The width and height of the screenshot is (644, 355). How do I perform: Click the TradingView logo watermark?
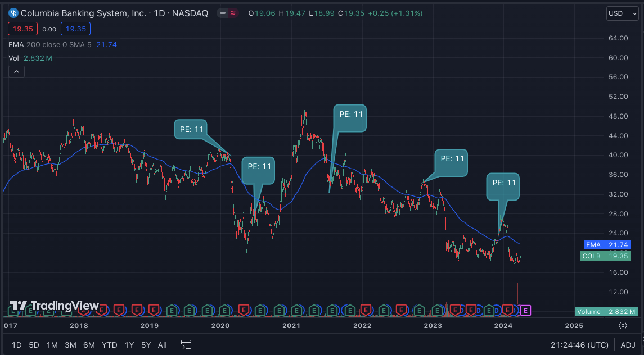pos(54,306)
